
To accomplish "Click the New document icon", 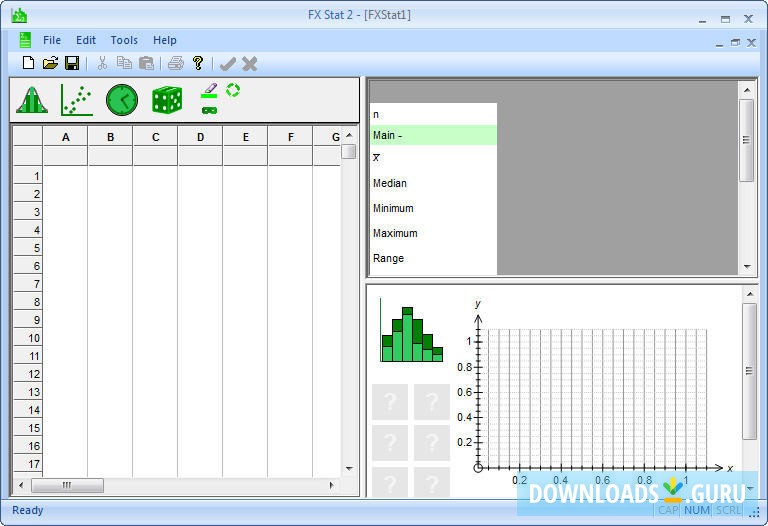I will (x=28, y=63).
